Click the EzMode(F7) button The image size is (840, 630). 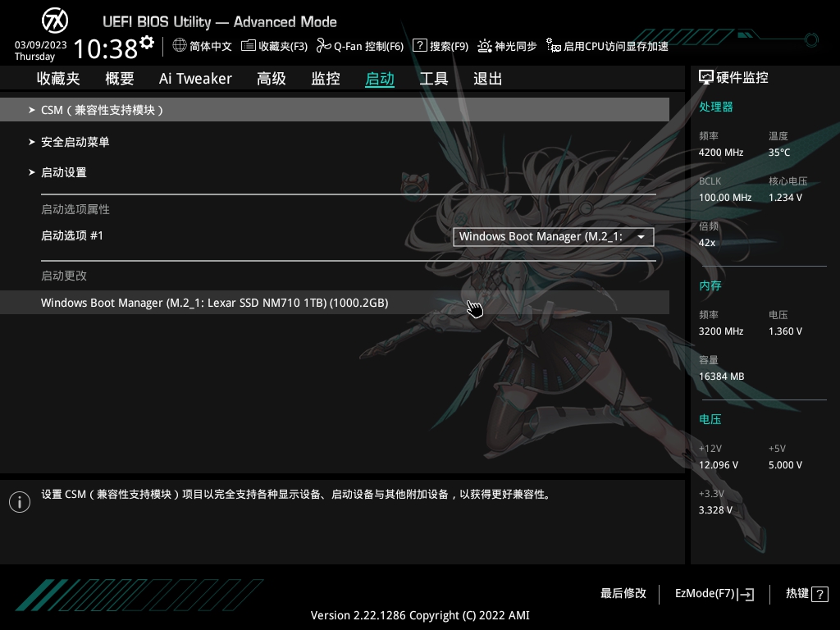tap(713, 593)
